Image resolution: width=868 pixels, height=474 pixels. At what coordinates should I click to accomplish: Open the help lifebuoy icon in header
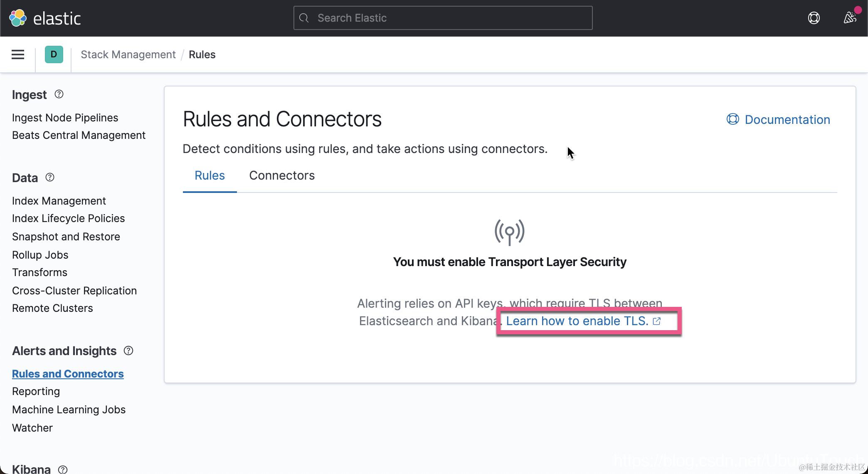[x=814, y=18]
